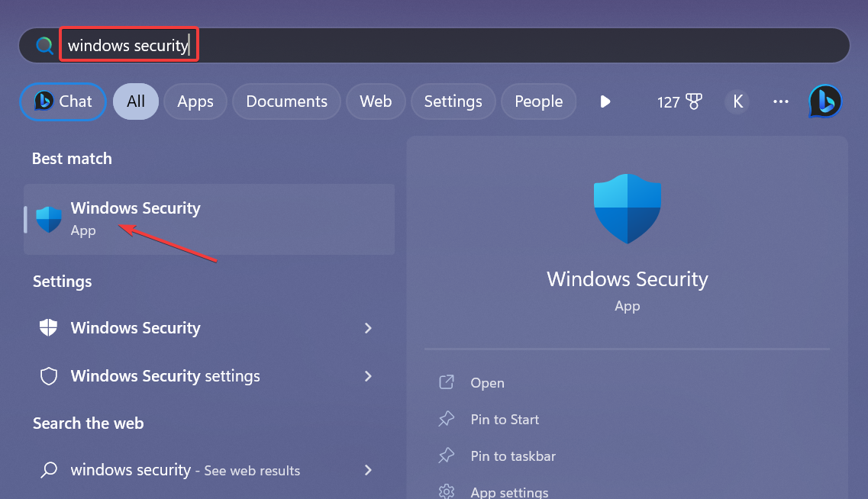Expand the Windows Security entry under Settings

(x=367, y=328)
